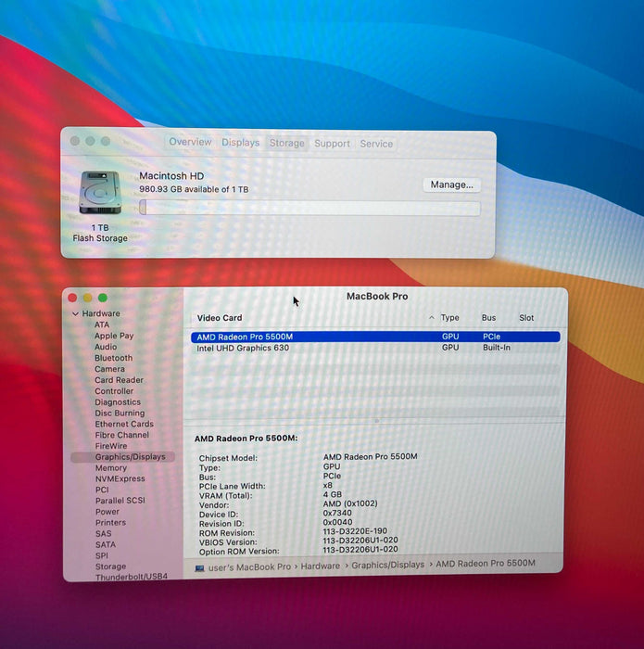Click the Video Card column header
The image size is (644, 649).
(220, 318)
